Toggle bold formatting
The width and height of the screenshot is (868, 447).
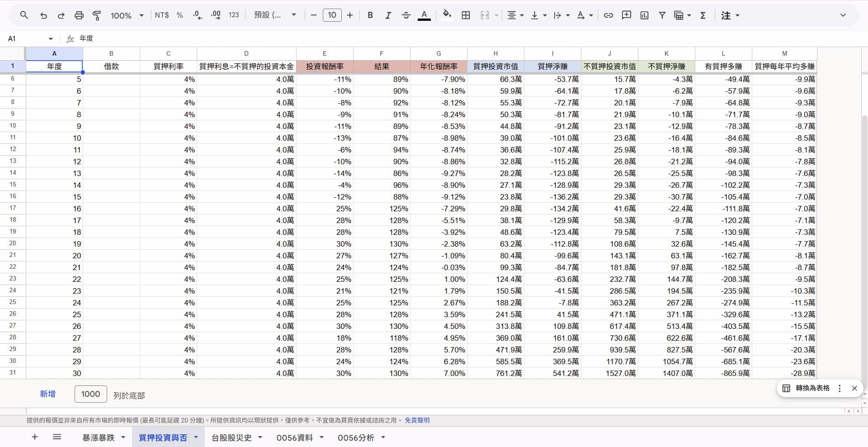pos(370,15)
